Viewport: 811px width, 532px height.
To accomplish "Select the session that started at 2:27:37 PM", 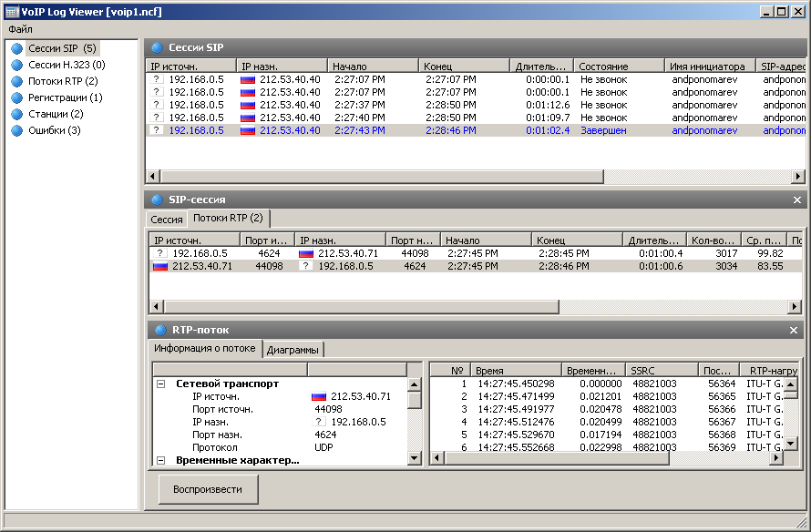I will click(x=476, y=105).
